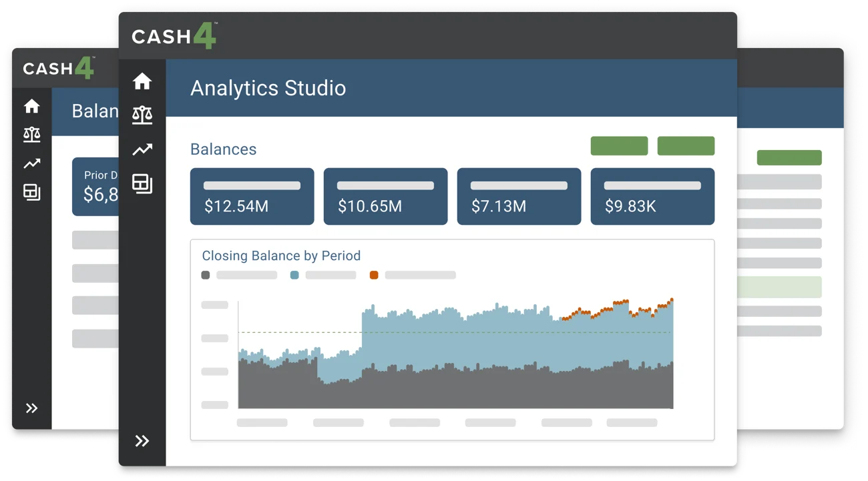Select the $12.54M balance card
Image resolution: width=868 pixels, height=481 pixels.
point(252,196)
